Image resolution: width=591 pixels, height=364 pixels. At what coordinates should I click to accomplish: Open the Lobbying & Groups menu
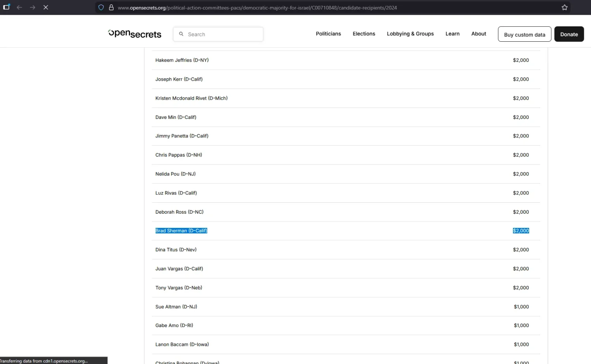pyautogui.click(x=410, y=34)
